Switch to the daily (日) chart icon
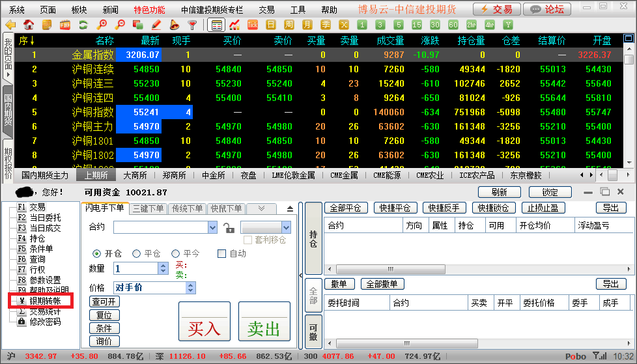Screen dimensions: 637x364 pyautogui.click(x=271, y=25)
